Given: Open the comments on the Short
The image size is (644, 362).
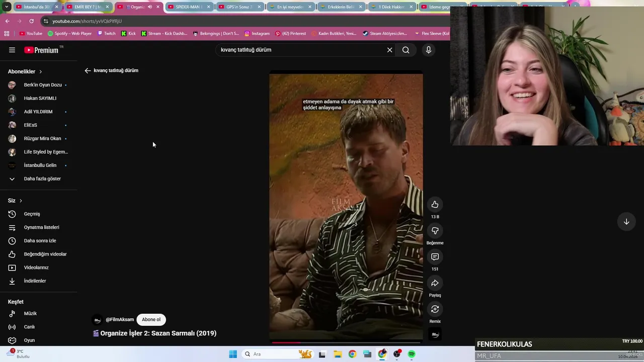Looking at the screenshot, I should click(x=435, y=257).
